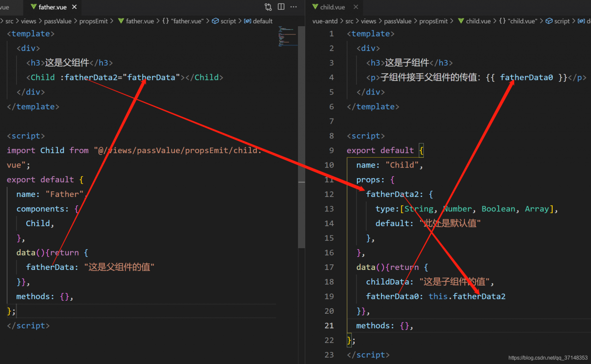Open the compare changes icon in father.vue toolbar

coord(268,7)
